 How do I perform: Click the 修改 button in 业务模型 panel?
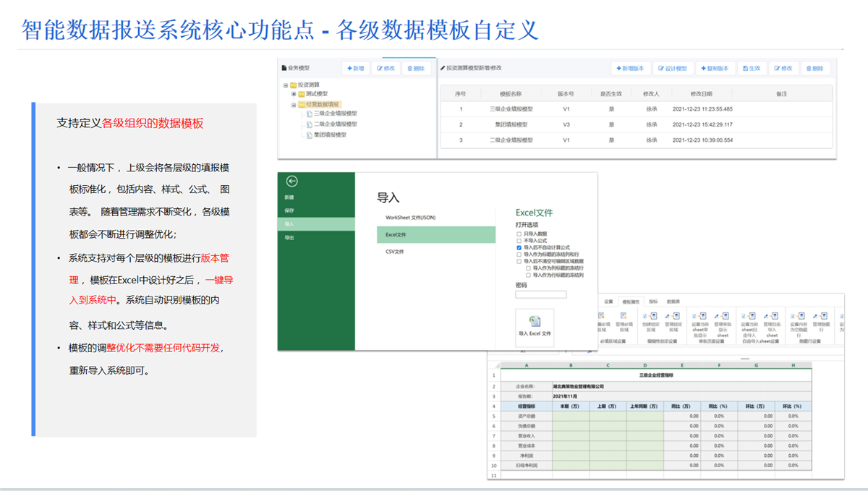[386, 68]
